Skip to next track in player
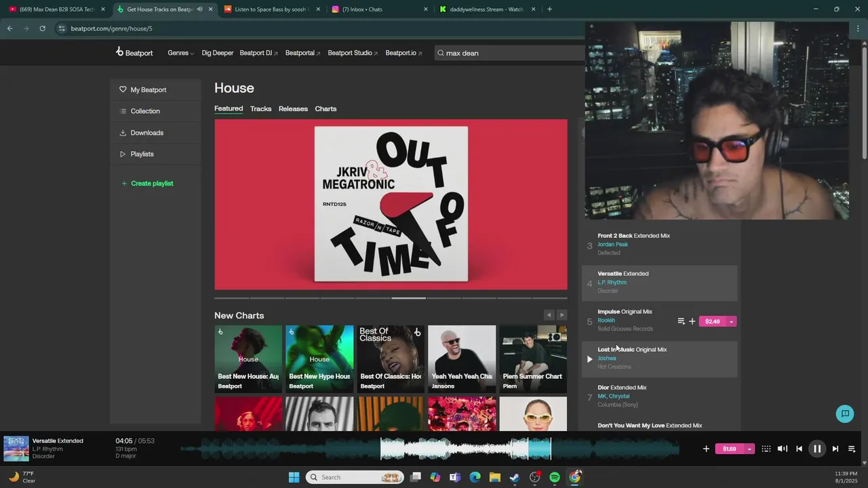This screenshot has width=868, height=488. (835, 449)
